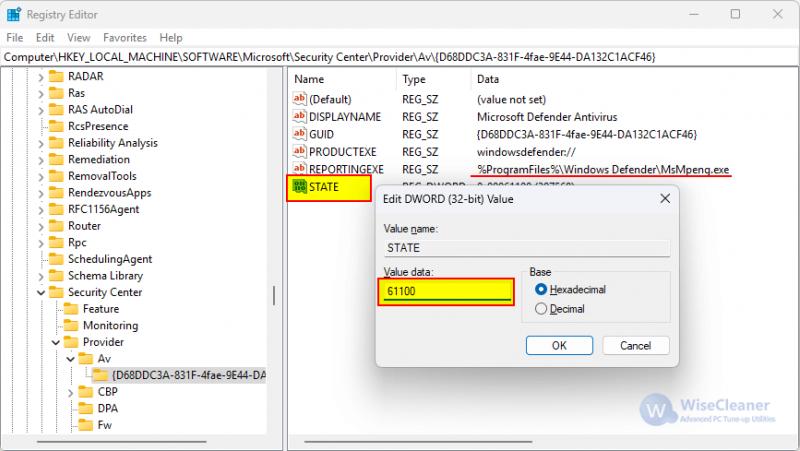Select the SchedulingAgent folder icon
The image size is (800, 451).
56,259
